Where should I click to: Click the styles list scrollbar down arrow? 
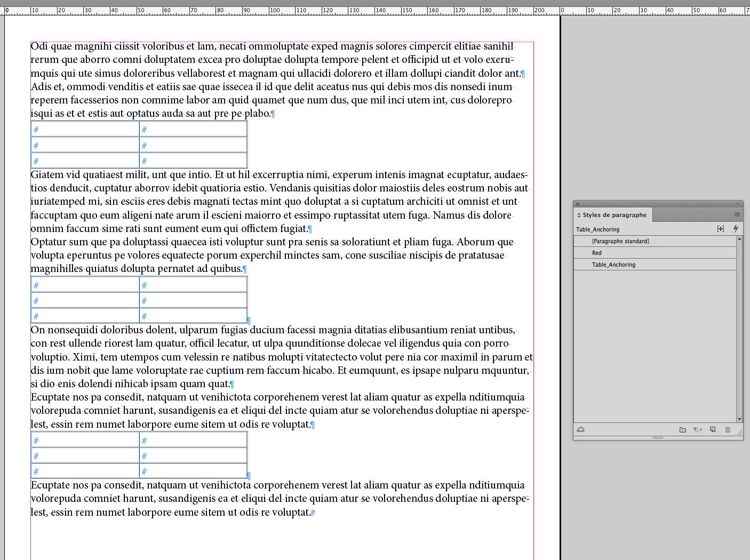pos(739,419)
